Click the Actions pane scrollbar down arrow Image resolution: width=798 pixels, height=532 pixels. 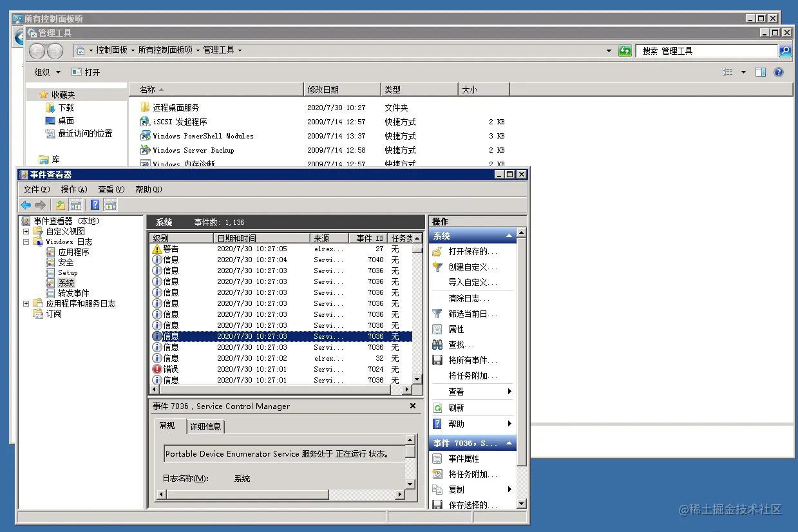point(521,504)
